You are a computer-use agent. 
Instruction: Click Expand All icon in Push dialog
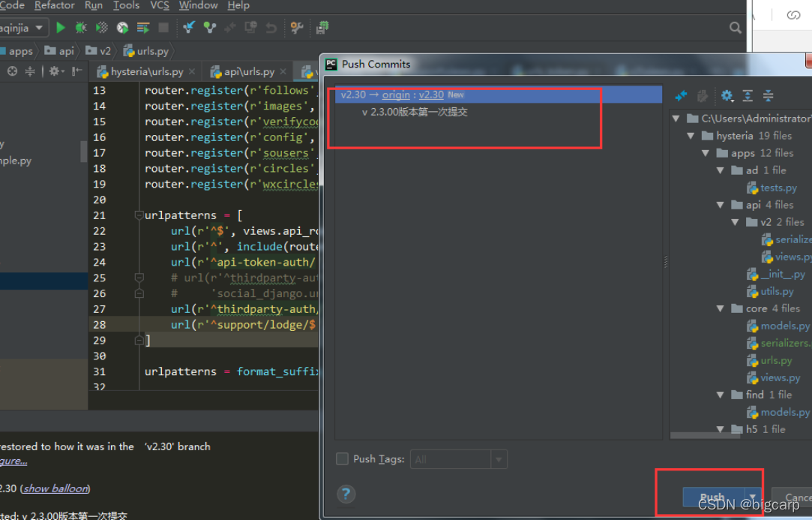[748, 95]
